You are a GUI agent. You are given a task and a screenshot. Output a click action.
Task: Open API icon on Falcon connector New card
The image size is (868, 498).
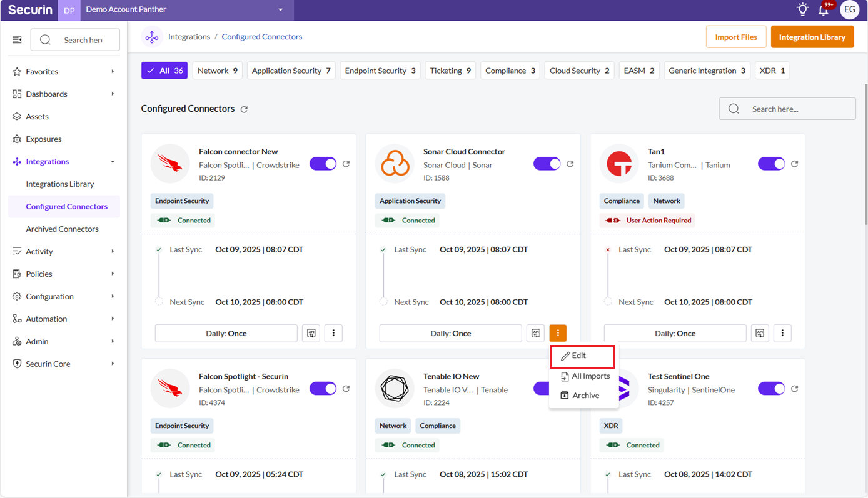pos(311,333)
